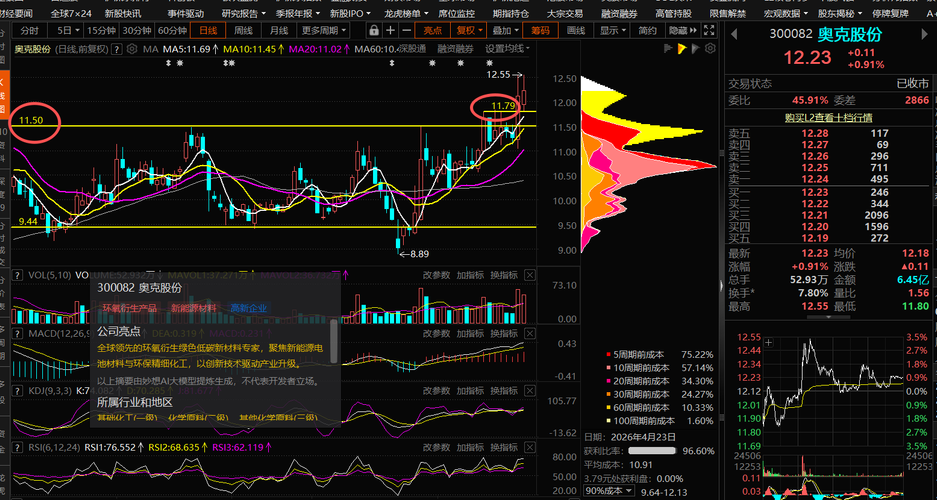Open the 更多周期 dropdown

324,30
